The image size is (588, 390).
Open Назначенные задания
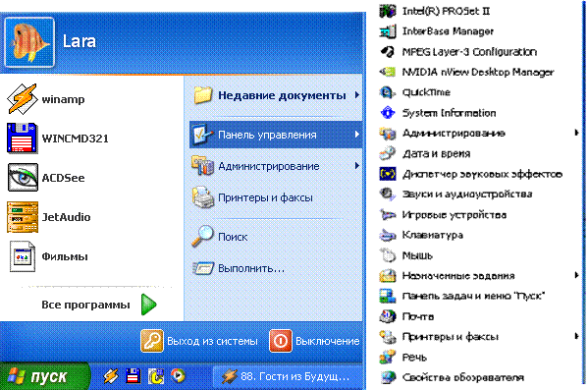pos(447,276)
